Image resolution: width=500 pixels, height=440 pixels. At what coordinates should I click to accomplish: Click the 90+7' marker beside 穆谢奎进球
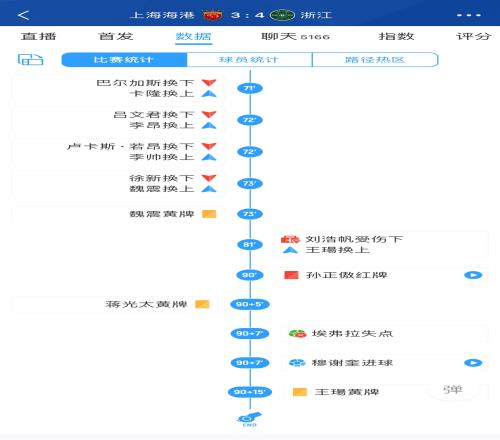[250, 363]
